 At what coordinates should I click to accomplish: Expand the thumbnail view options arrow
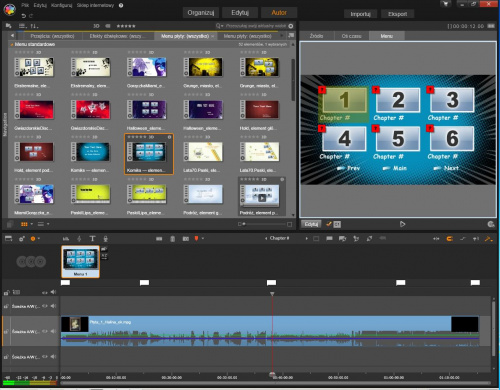[32, 224]
